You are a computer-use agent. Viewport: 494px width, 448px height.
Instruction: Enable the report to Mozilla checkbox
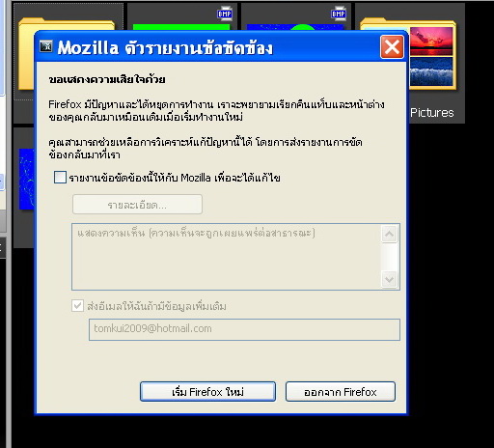click(x=60, y=178)
